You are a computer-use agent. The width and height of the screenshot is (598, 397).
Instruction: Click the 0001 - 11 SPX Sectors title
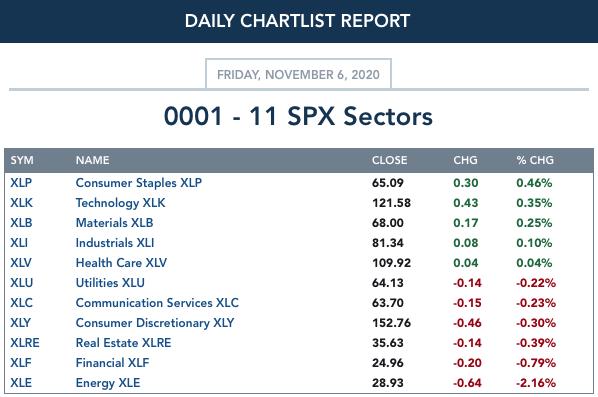tap(298, 116)
